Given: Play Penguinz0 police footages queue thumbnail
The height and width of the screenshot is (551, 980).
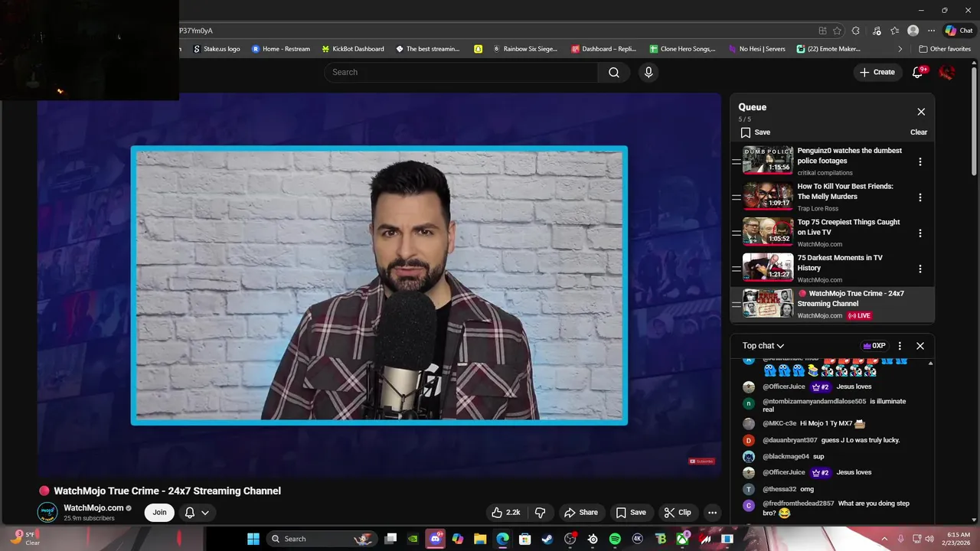Looking at the screenshot, I should click(768, 161).
